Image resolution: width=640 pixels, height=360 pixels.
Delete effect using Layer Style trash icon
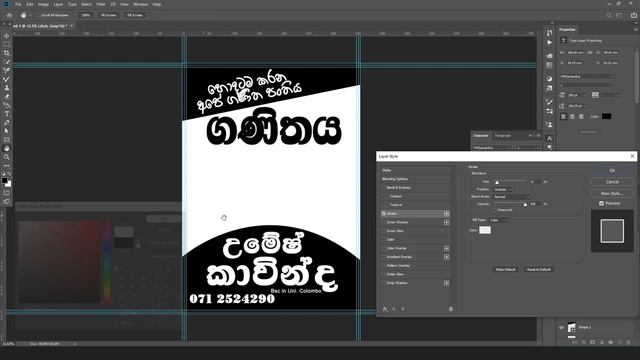pos(451,309)
